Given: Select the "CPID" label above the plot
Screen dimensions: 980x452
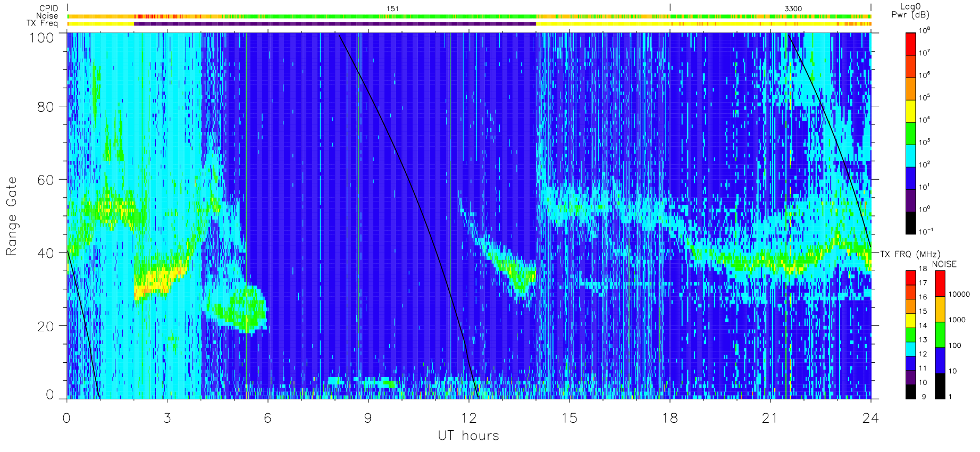Looking at the screenshot, I should coord(48,9).
